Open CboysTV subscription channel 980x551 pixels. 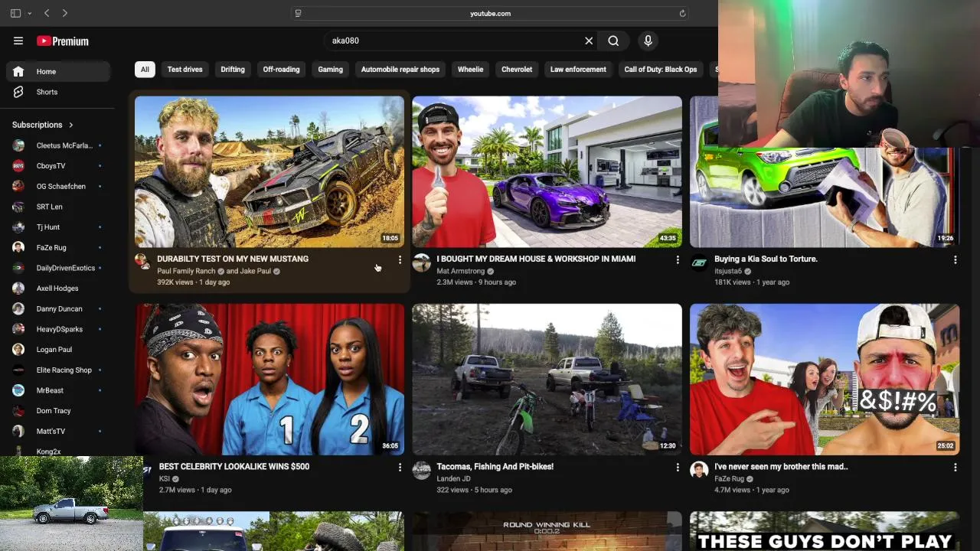coord(57,166)
